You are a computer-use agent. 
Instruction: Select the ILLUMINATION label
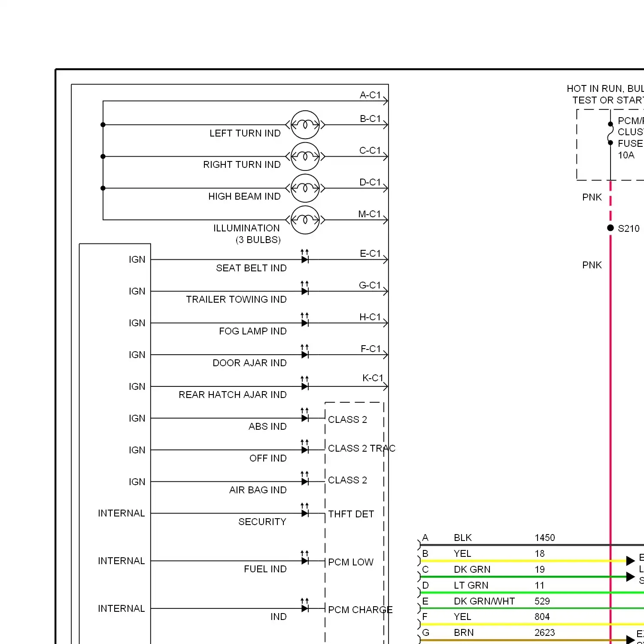[246, 228]
